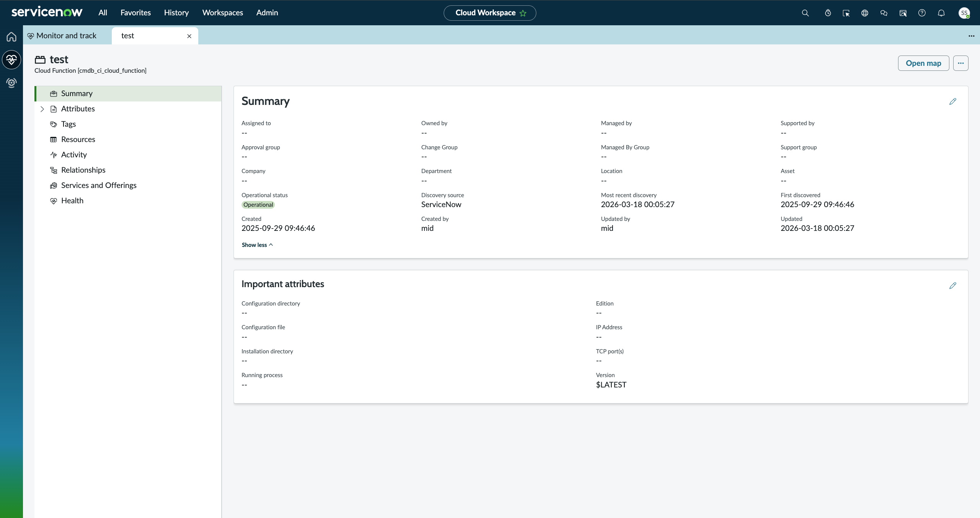The width and height of the screenshot is (980, 518).
Task: Edit Important attributes with pencil icon
Action: coord(953,286)
